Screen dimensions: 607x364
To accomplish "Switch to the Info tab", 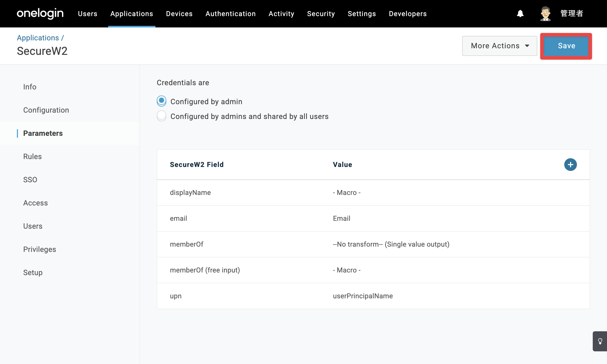I will 30,87.
